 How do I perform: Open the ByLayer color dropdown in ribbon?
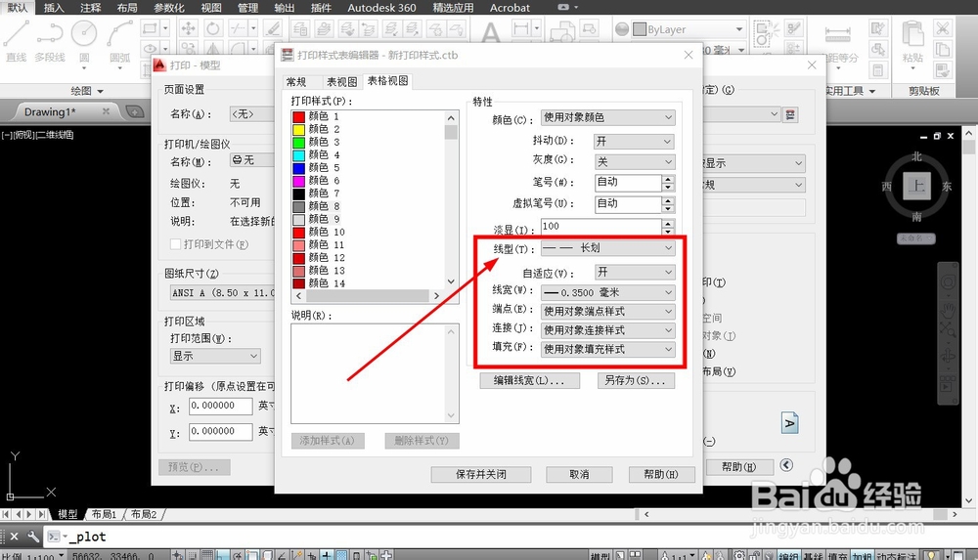(689, 29)
